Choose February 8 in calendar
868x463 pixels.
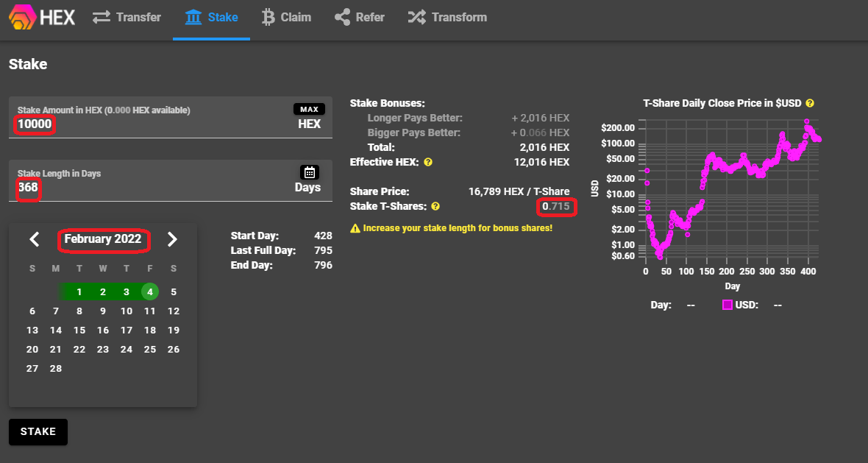point(79,311)
